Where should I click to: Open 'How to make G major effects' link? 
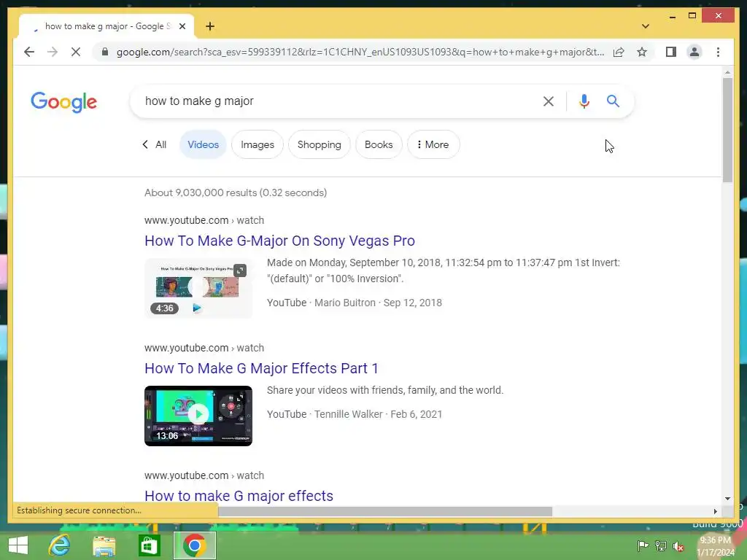[239, 496]
